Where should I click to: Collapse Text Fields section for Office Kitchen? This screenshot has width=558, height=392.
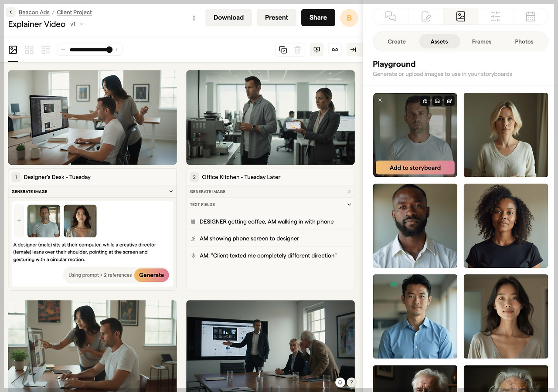point(349,204)
